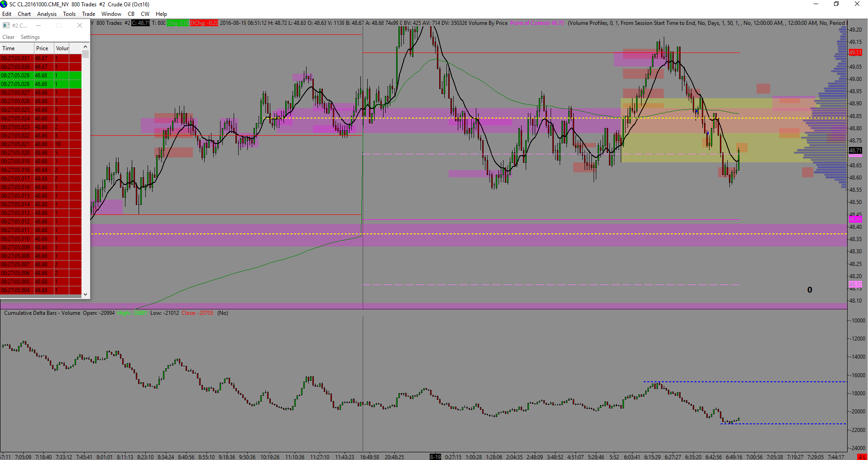The width and height of the screenshot is (868, 460).
Task: Maximize the #2 time and sales window
Action: [x=59, y=25]
